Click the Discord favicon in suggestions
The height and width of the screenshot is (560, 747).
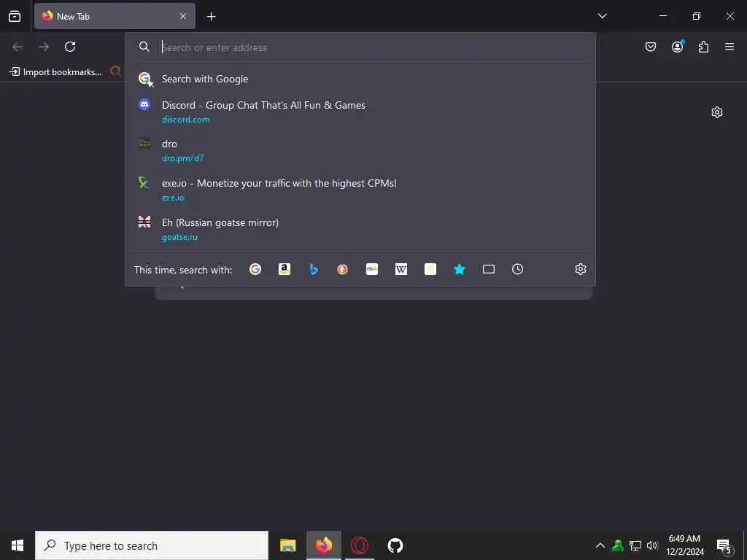144,104
